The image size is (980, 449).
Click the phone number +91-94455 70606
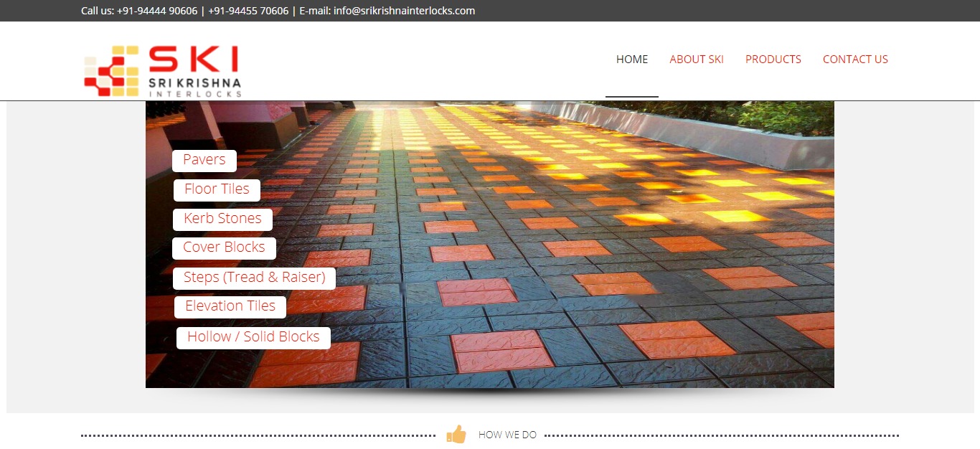tap(249, 11)
